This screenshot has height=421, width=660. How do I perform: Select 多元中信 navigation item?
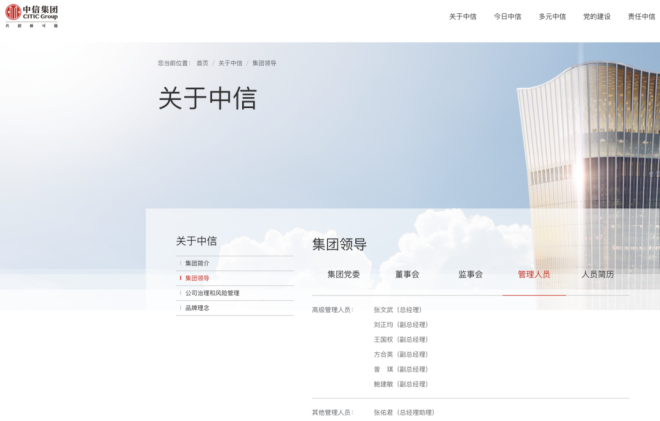point(552,16)
